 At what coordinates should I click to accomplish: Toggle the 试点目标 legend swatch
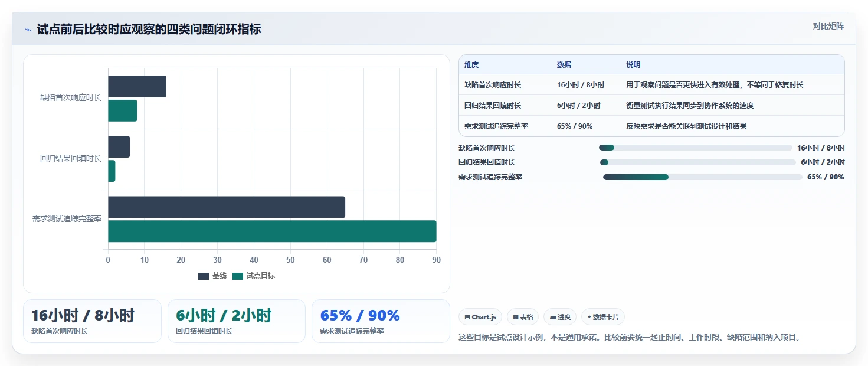click(238, 276)
